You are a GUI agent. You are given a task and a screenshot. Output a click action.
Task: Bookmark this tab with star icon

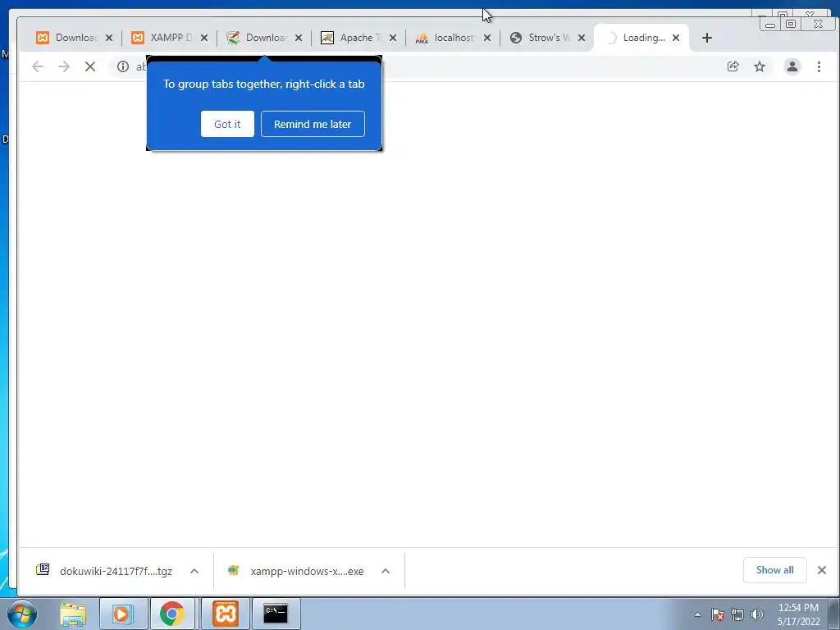click(x=760, y=66)
